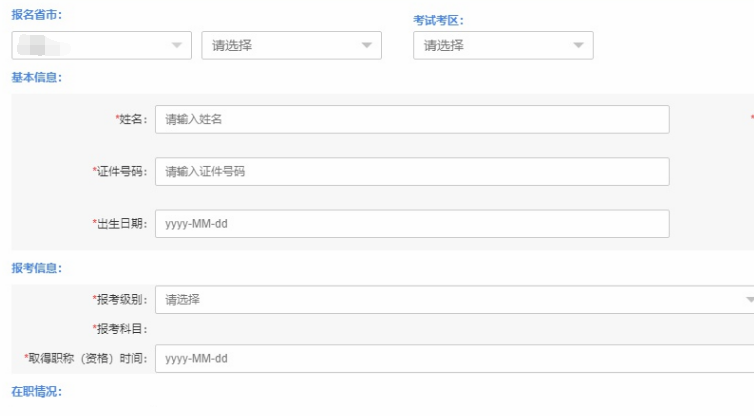The image size is (754, 416).
Task: Click the 取得职称（资格）时间 date input
Action: point(450,358)
